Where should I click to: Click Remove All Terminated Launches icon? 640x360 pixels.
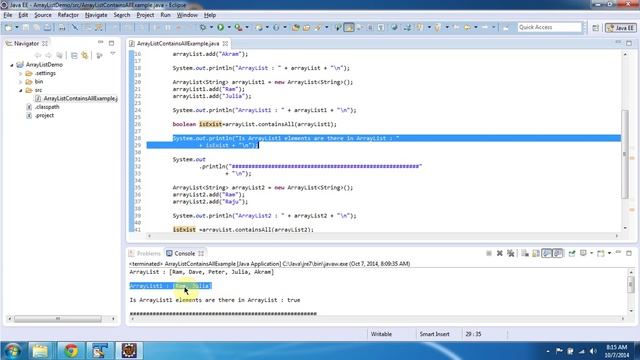pyautogui.click(x=511, y=253)
